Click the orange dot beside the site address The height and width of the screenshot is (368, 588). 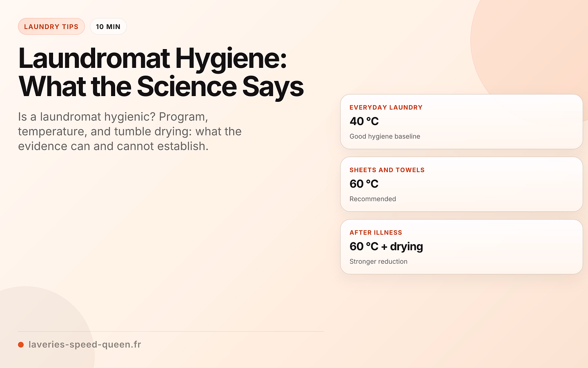[x=21, y=345]
